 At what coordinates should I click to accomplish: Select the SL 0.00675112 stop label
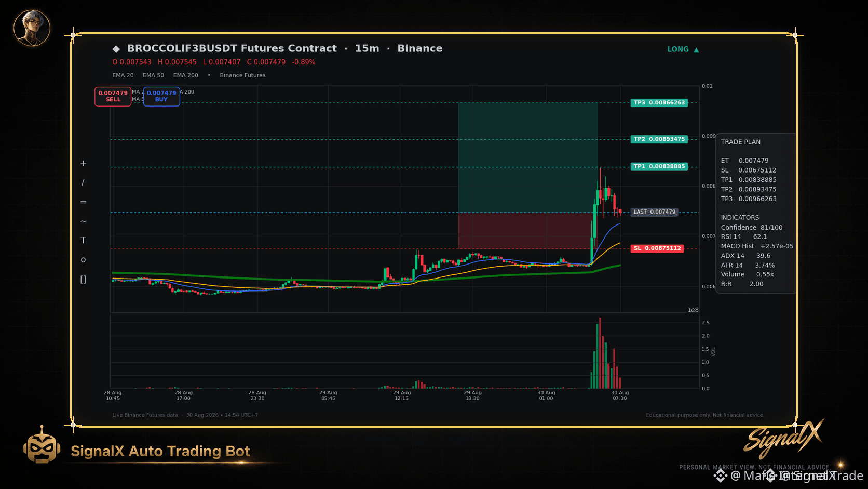pyautogui.click(x=657, y=248)
